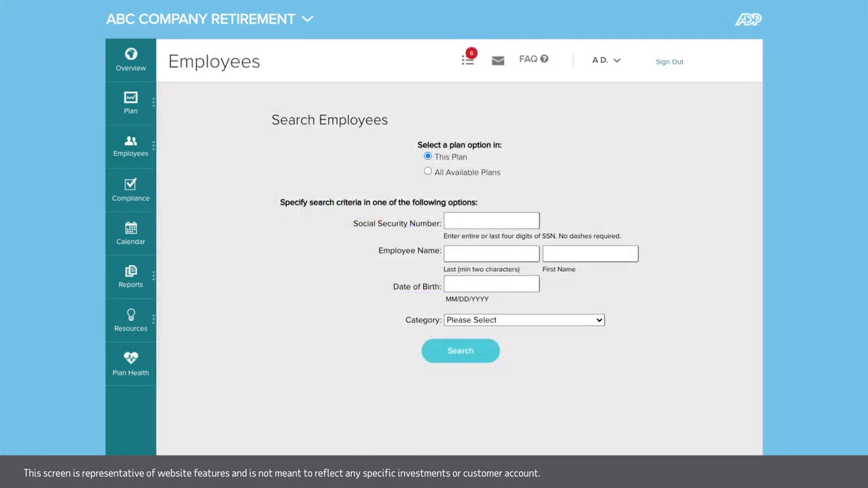Screen dimensions: 868x488
Task: Click the Plan chart icon in sidebar
Action: [x=131, y=98]
